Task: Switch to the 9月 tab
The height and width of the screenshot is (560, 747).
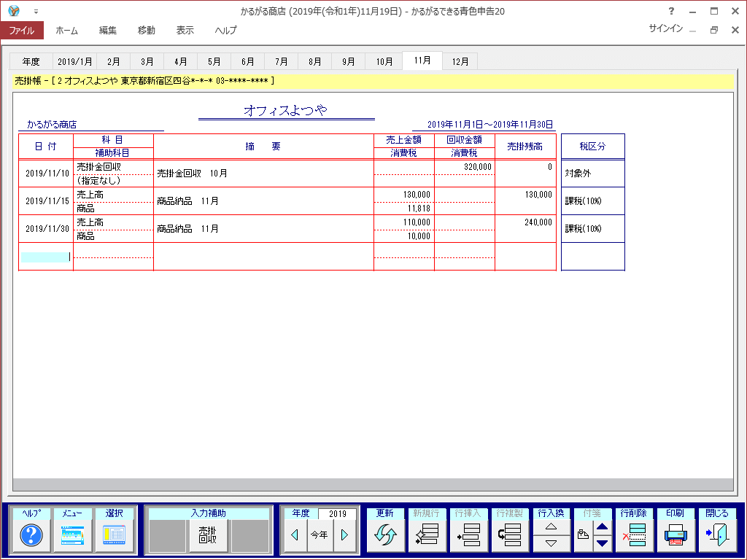Action: (x=348, y=61)
